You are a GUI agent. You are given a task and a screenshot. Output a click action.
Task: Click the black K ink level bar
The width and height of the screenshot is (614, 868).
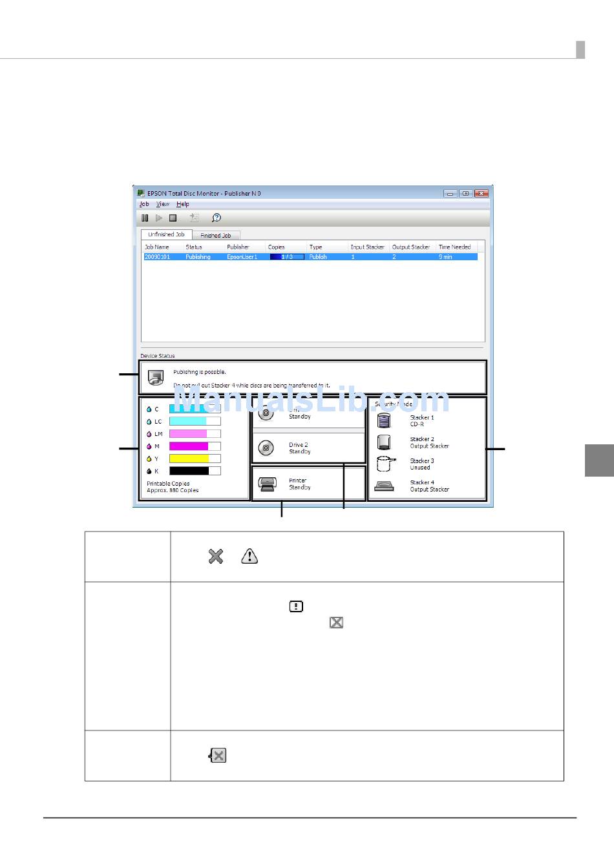[x=195, y=471]
